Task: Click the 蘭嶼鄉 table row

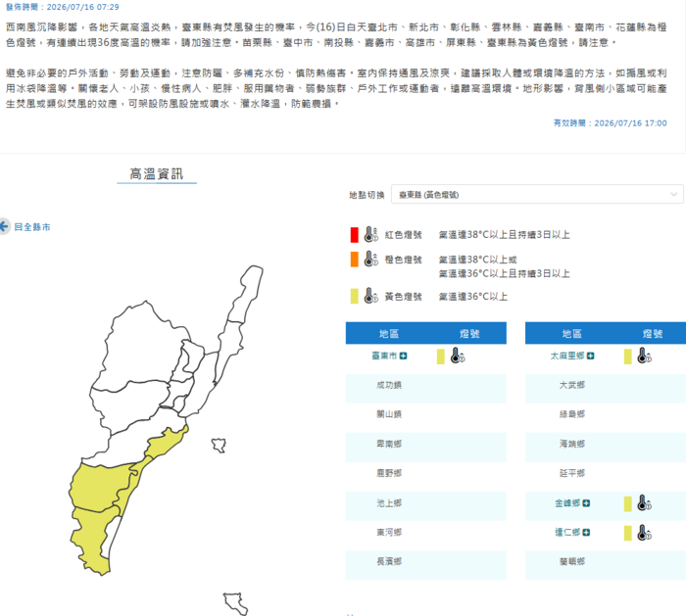Action: click(x=606, y=565)
